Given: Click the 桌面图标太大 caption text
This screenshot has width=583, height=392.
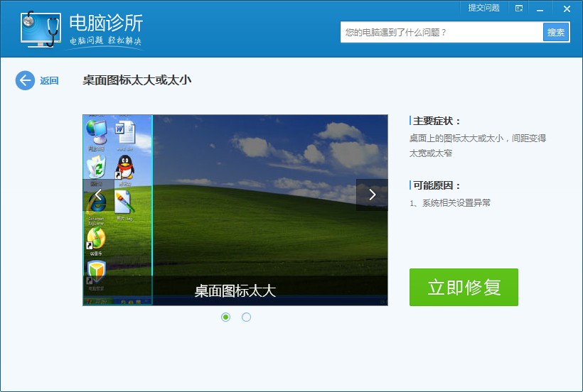Looking at the screenshot, I should click(235, 290).
